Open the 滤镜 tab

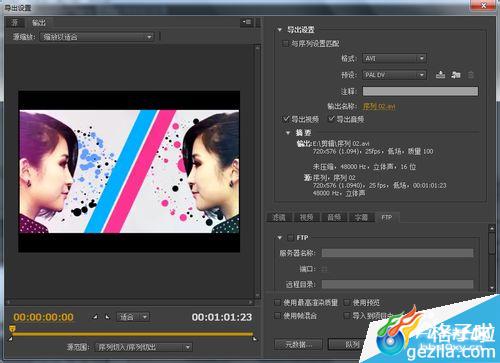tap(279, 217)
